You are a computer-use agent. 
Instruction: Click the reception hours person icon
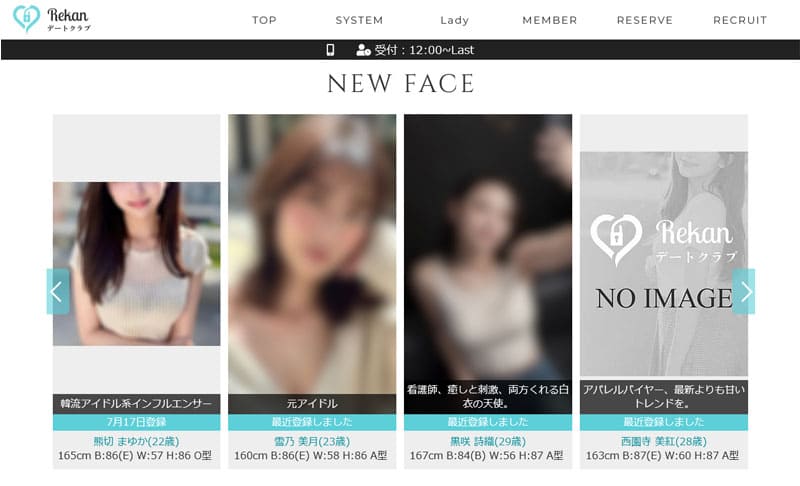(x=363, y=50)
